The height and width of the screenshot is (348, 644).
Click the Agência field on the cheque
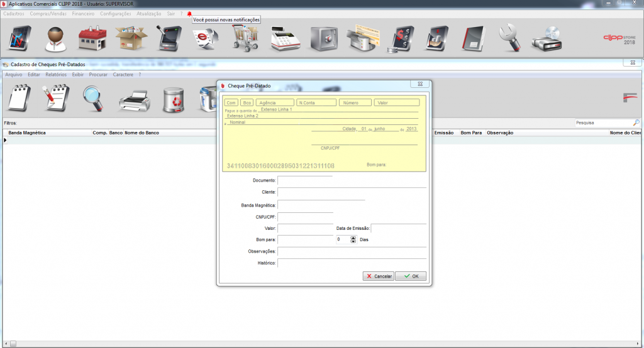click(275, 102)
